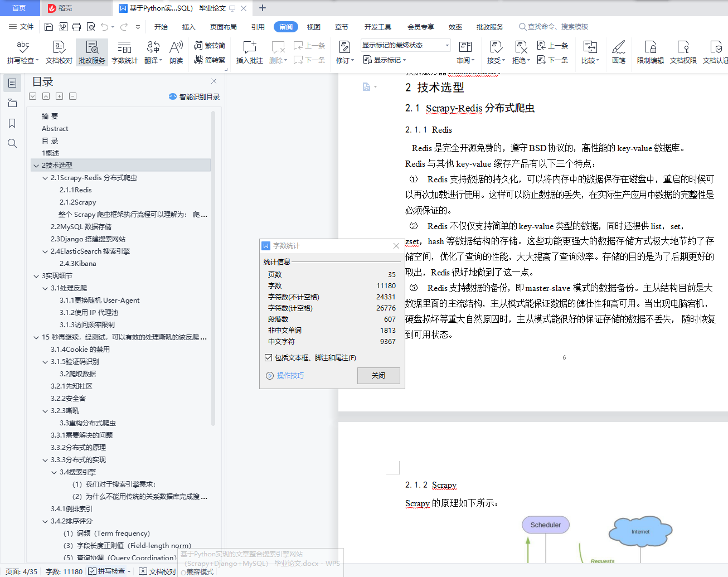Open the bookmark icon in the left sidebar

(12, 123)
